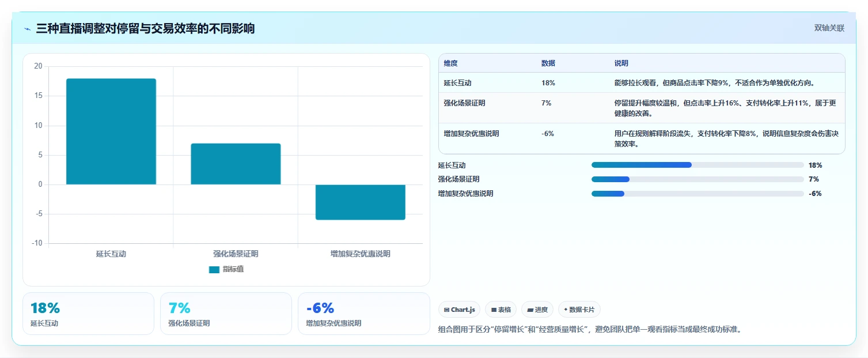868x358 pixels.
Task: Click the 18% cell in the table
Action: pos(548,83)
